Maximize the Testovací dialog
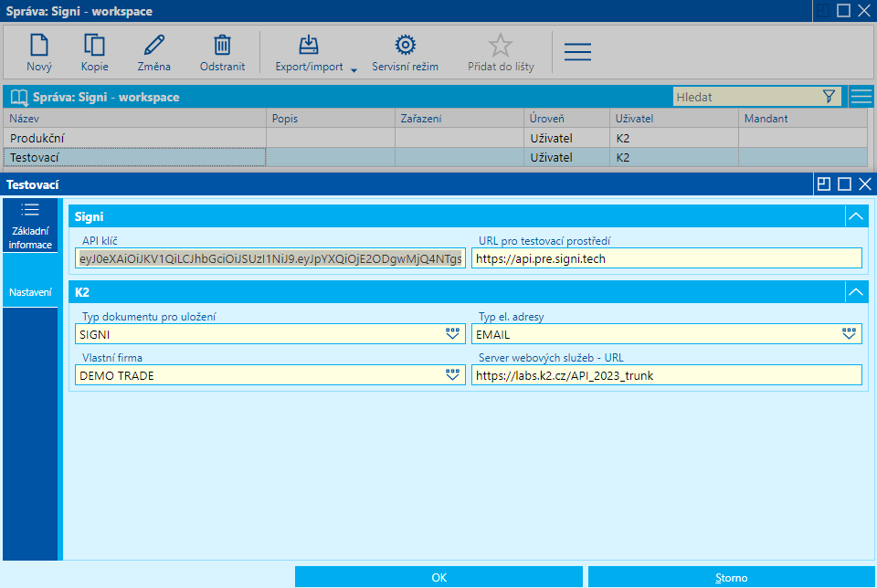Viewport: 877px width, 588px height. pyautogui.click(x=844, y=184)
